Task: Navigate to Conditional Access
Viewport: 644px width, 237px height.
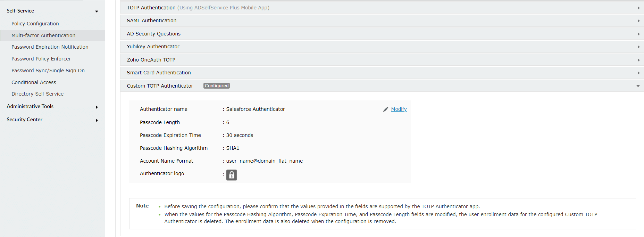Action: pyautogui.click(x=34, y=82)
